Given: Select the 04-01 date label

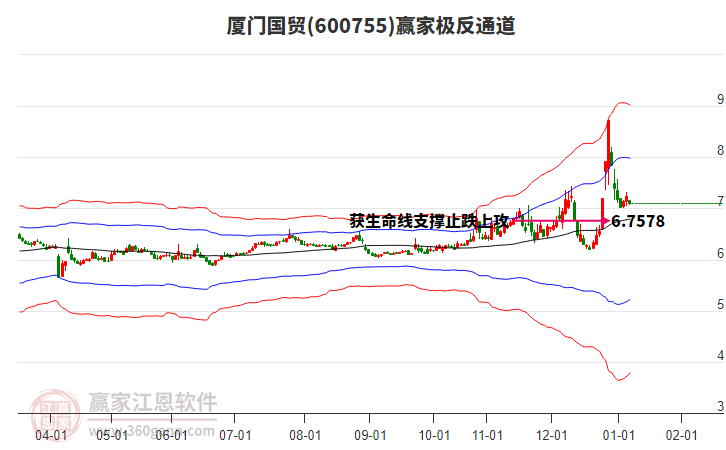Looking at the screenshot, I should click(x=51, y=435).
